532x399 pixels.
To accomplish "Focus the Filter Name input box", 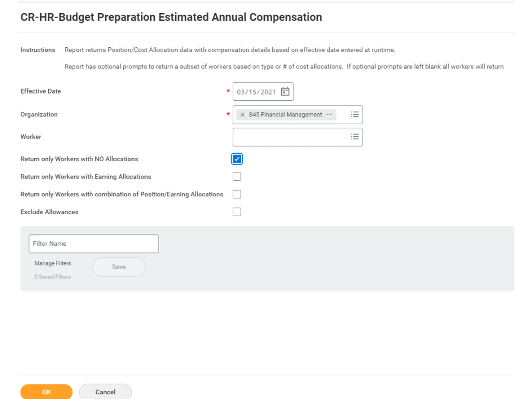I will coord(94,244).
